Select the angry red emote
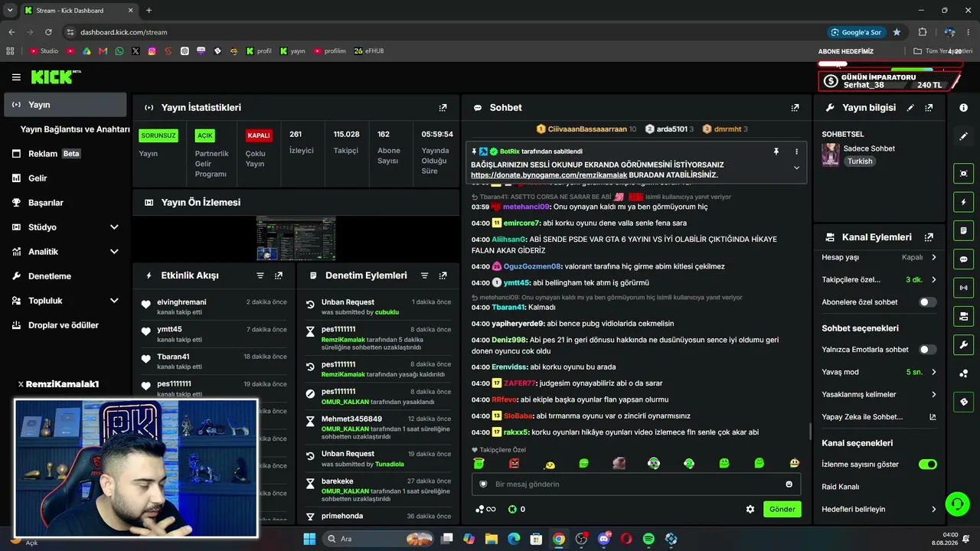The width and height of the screenshot is (980, 551). point(514,463)
